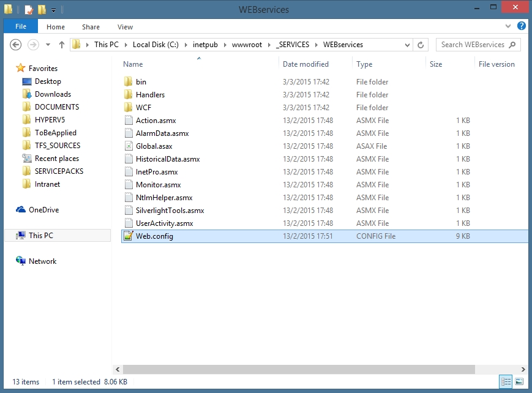Viewport: 532px width, 393px height.
Task: Open the blue File menu
Action: tap(20, 26)
